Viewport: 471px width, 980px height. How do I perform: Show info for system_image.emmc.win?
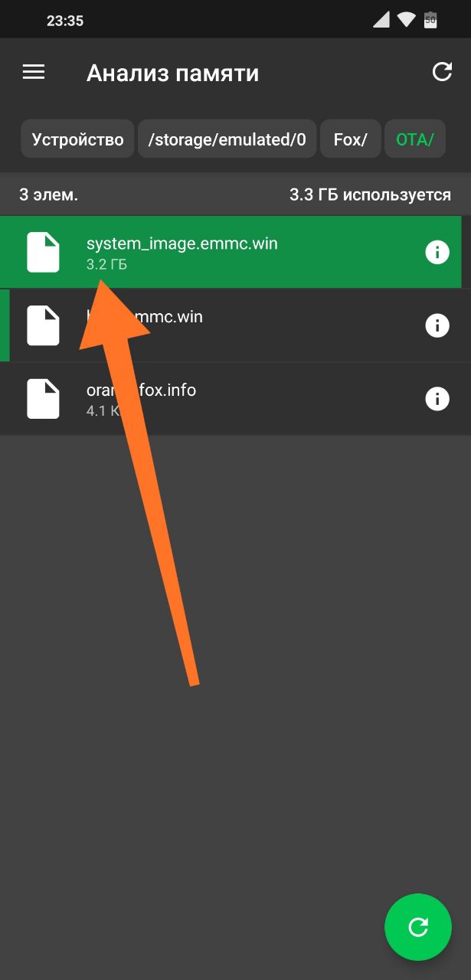437,252
